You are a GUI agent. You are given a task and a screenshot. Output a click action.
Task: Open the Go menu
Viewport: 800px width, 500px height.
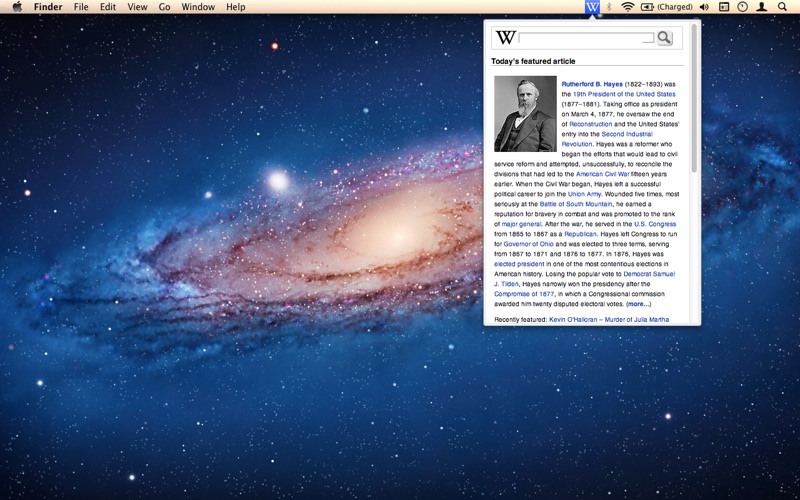(164, 7)
